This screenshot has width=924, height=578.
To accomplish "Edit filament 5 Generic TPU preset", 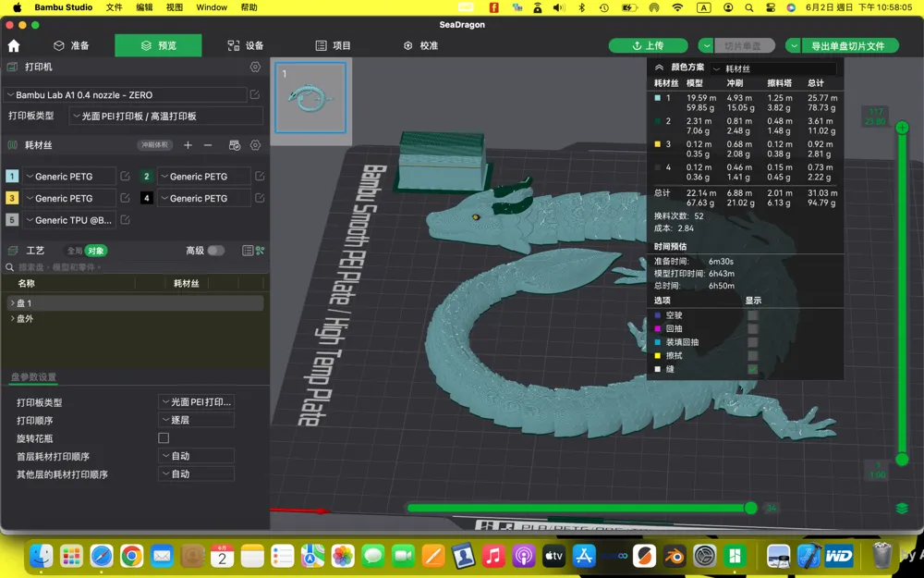I will [x=125, y=219].
